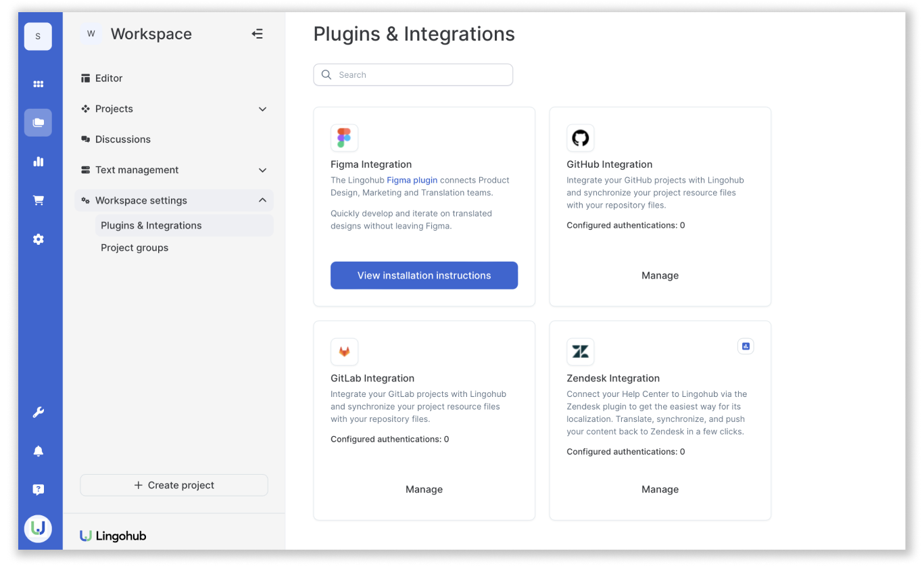Click the wrench tools icon

point(38,412)
